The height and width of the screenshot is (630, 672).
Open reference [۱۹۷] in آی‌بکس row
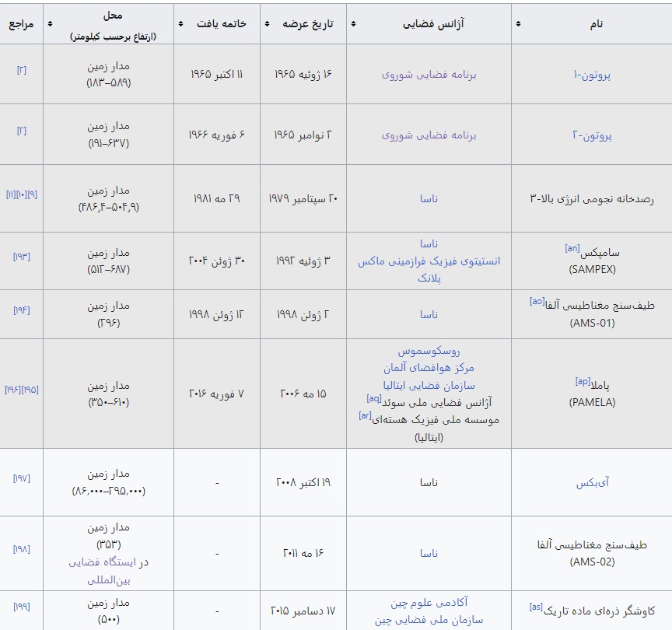[x=22, y=478]
